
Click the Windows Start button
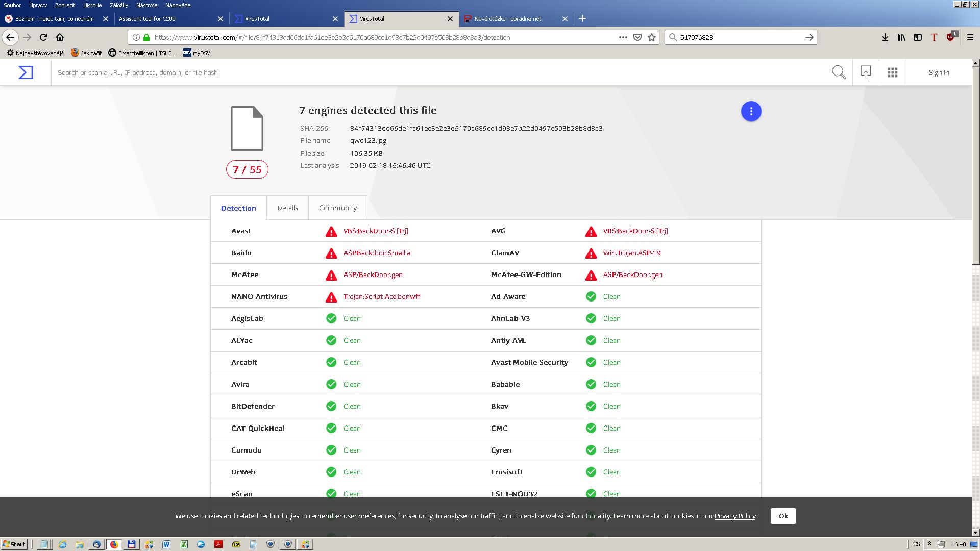pos(14,544)
